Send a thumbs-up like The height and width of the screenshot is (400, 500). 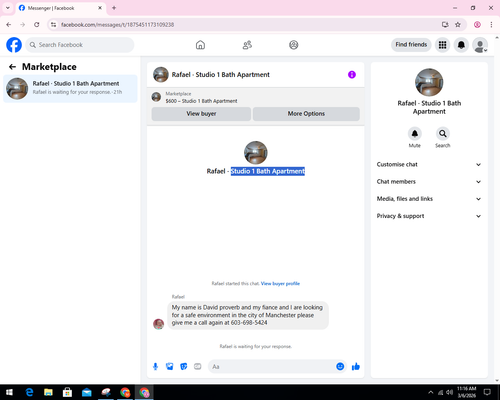(356, 367)
